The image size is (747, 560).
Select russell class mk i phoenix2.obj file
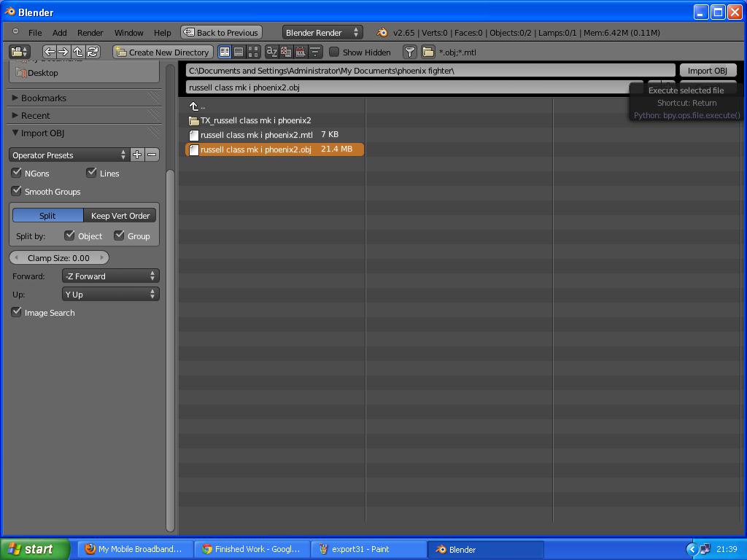click(x=274, y=149)
